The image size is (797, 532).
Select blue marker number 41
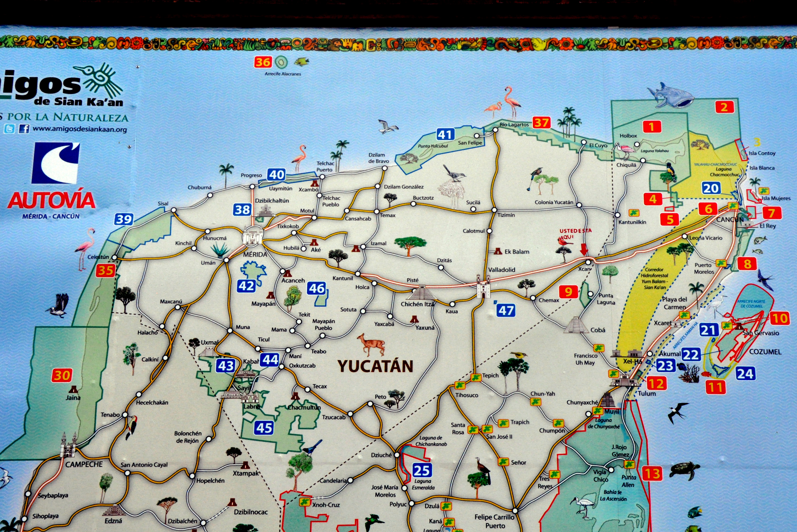[x=445, y=135]
